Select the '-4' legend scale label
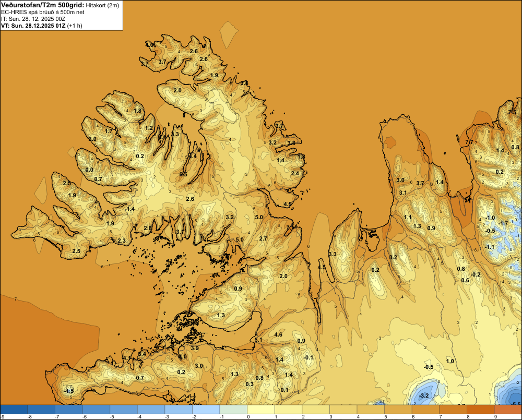The height and width of the screenshot is (420, 522). (139, 417)
